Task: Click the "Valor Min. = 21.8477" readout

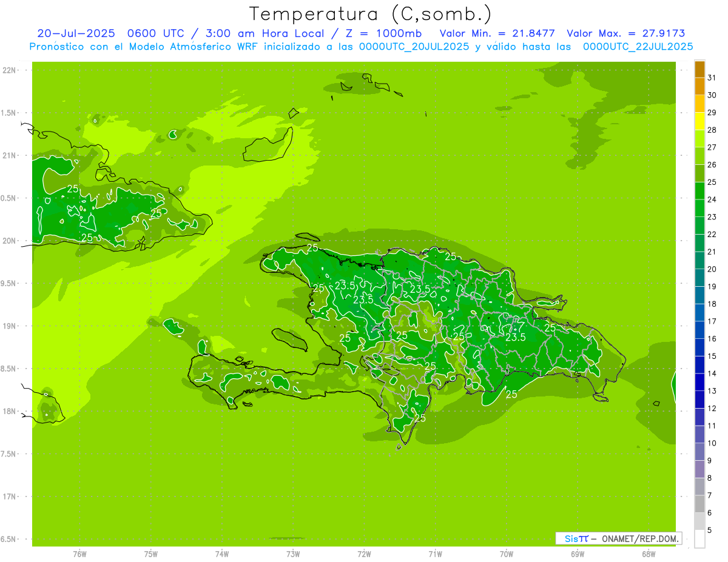Action: pyautogui.click(x=497, y=33)
